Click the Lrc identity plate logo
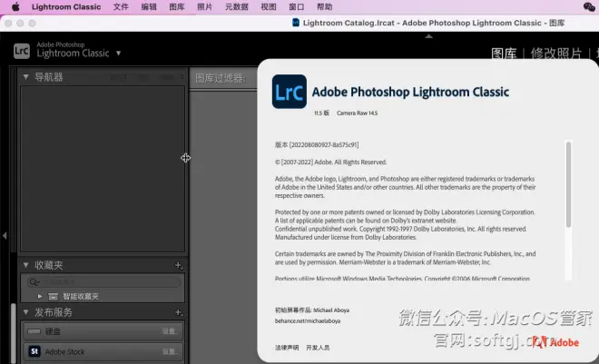The width and height of the screenshot is (599, 364). [x=22, y=51]
